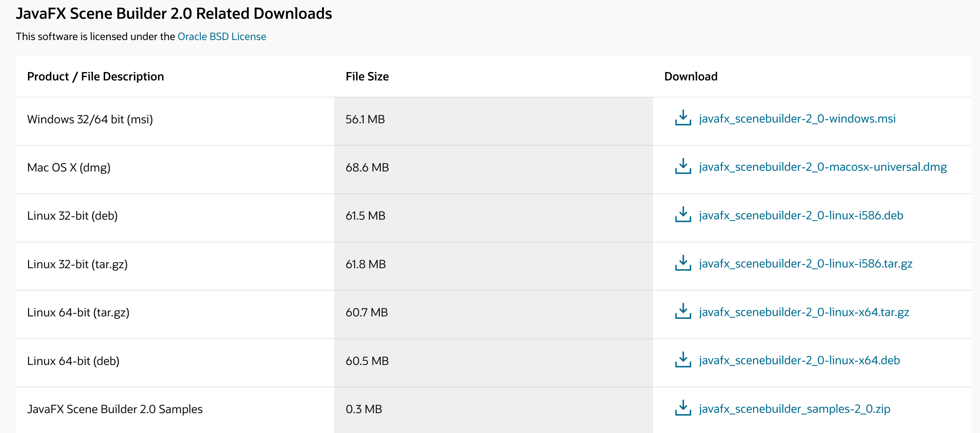The width and height of the screenshot is (980, 433).
Task: Click download icon for Linux i586 tar.gz
Action: [x=683, y=263]
